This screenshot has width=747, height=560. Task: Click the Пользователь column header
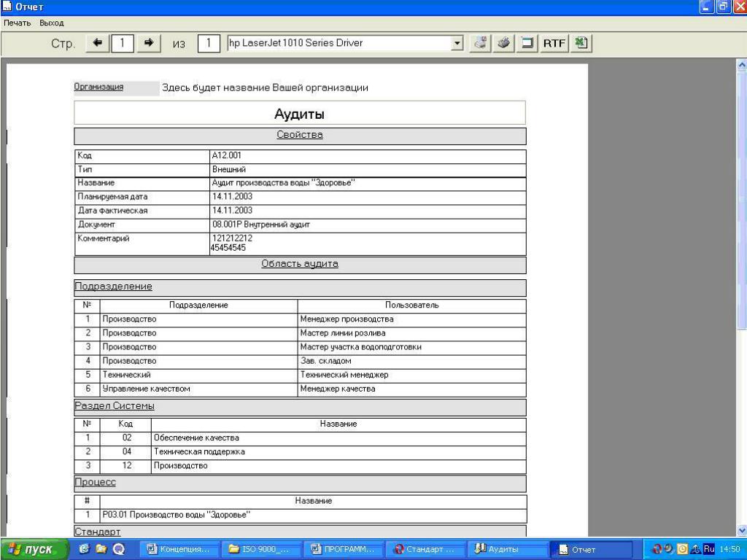point(411,306)
